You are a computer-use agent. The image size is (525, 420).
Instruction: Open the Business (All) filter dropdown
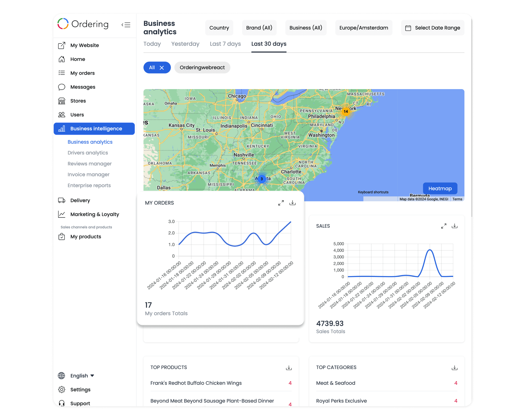(305, 28)
